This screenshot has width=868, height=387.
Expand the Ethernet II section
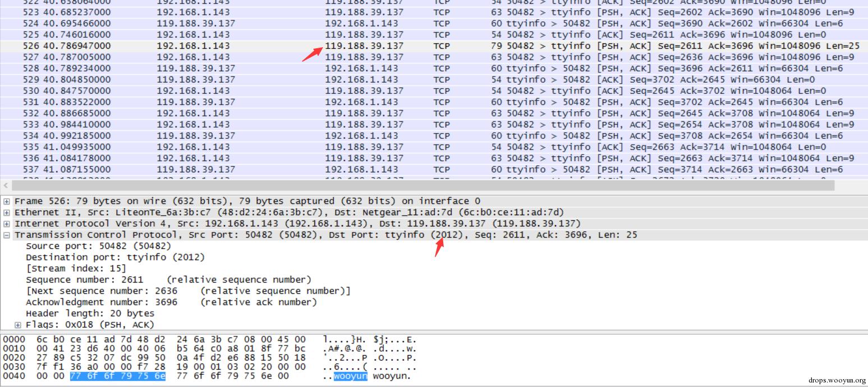(x=7, y=212)
